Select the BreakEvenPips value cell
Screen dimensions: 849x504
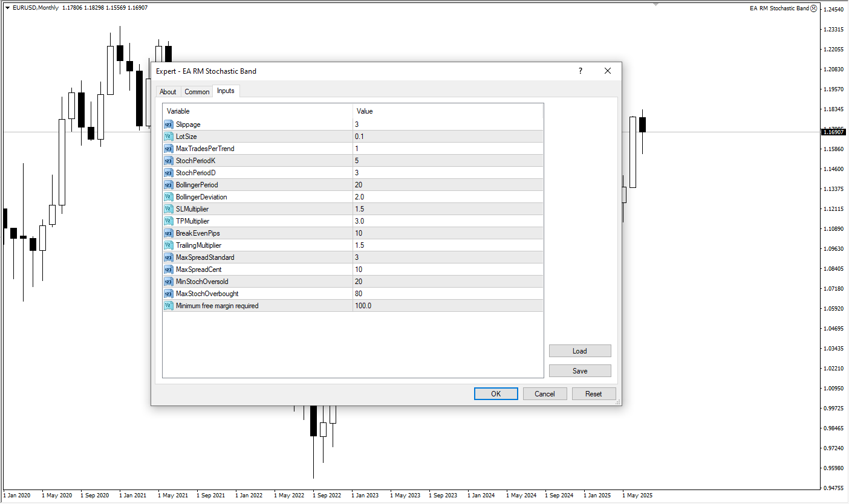[447, 233]
